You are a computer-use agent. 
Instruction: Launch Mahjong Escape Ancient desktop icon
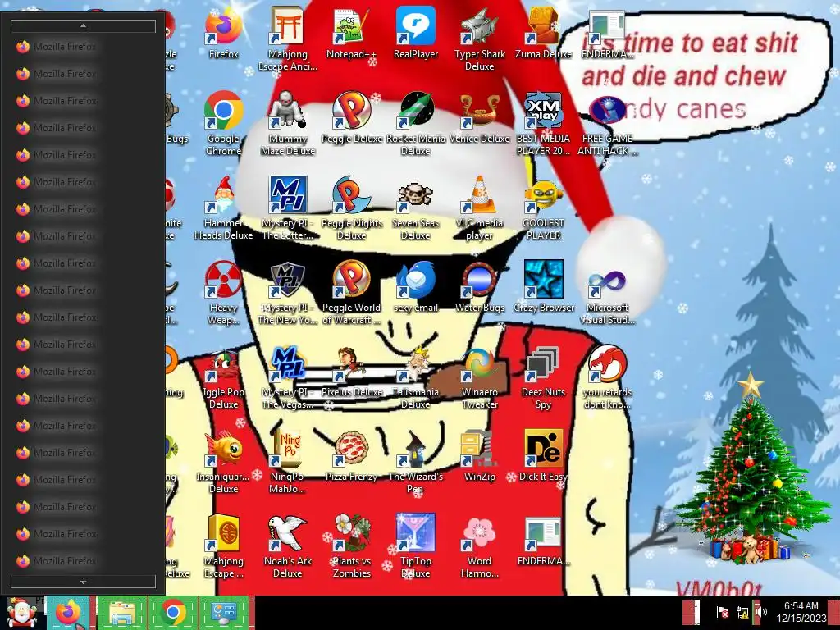pyautogui.click(x=288, y=39)
